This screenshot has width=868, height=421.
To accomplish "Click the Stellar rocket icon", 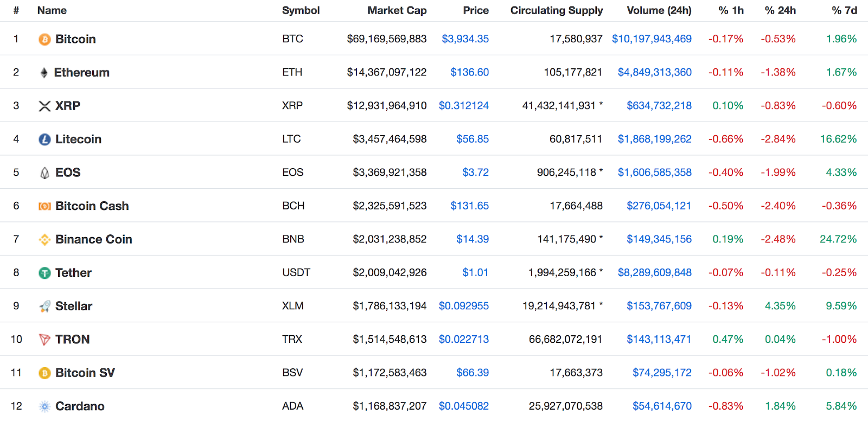I will (44, 307).
